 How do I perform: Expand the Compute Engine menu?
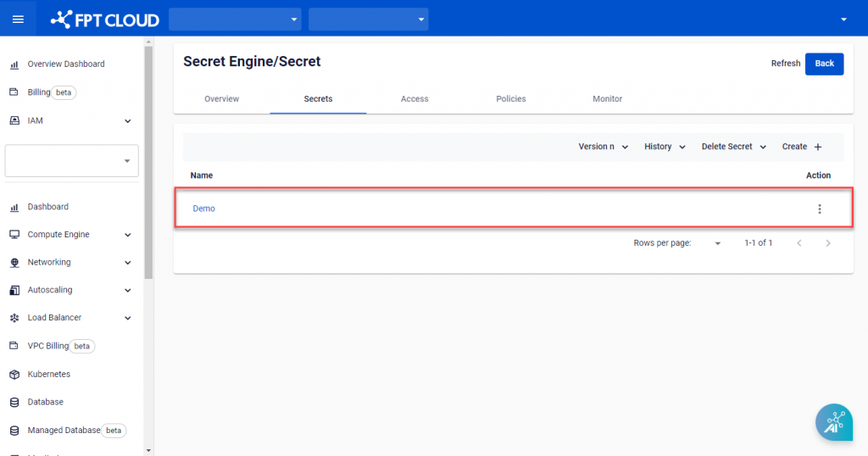tap(128, 235)
